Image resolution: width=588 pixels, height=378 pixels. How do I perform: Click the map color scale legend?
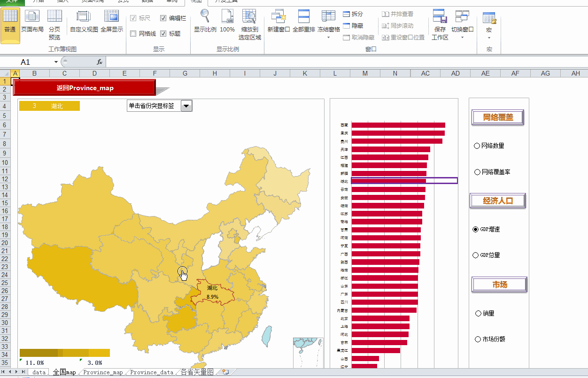(64, 353)
